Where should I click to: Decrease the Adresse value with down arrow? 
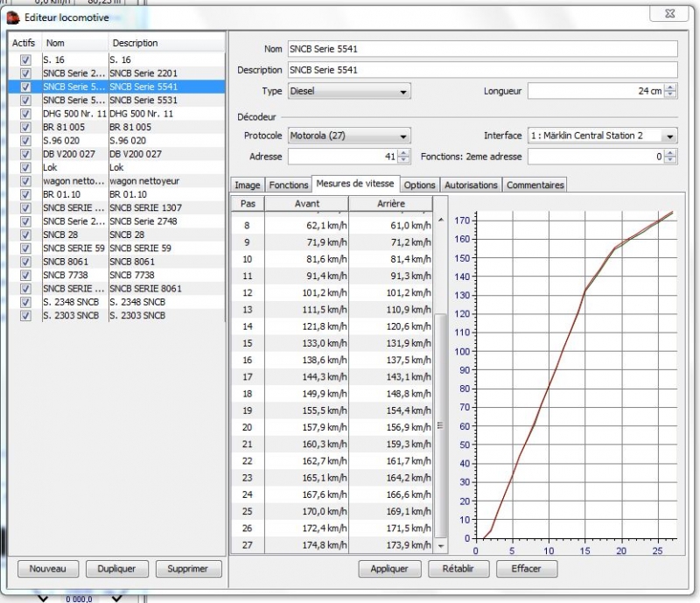[403, 160]
